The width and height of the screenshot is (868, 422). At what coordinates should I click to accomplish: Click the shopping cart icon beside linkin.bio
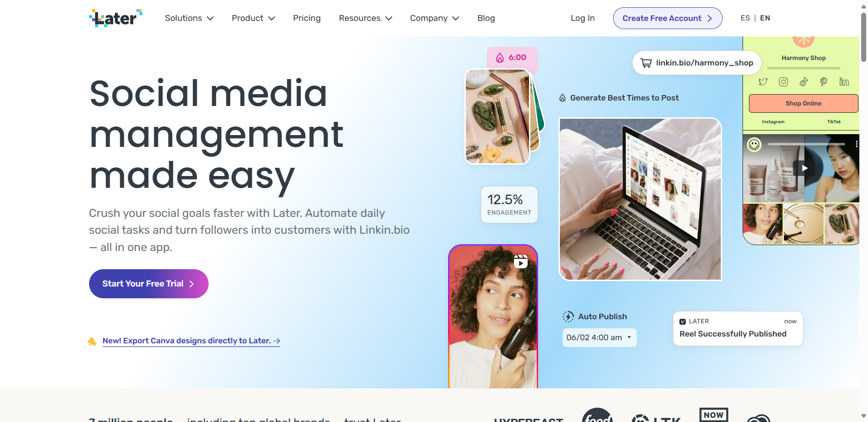click(x=646, y=63)
